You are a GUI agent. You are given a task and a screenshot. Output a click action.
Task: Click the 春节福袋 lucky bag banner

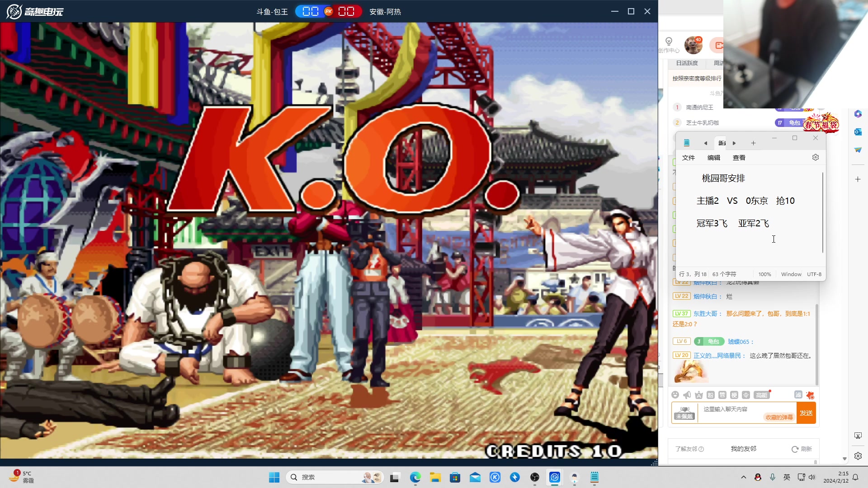[821, 123]
